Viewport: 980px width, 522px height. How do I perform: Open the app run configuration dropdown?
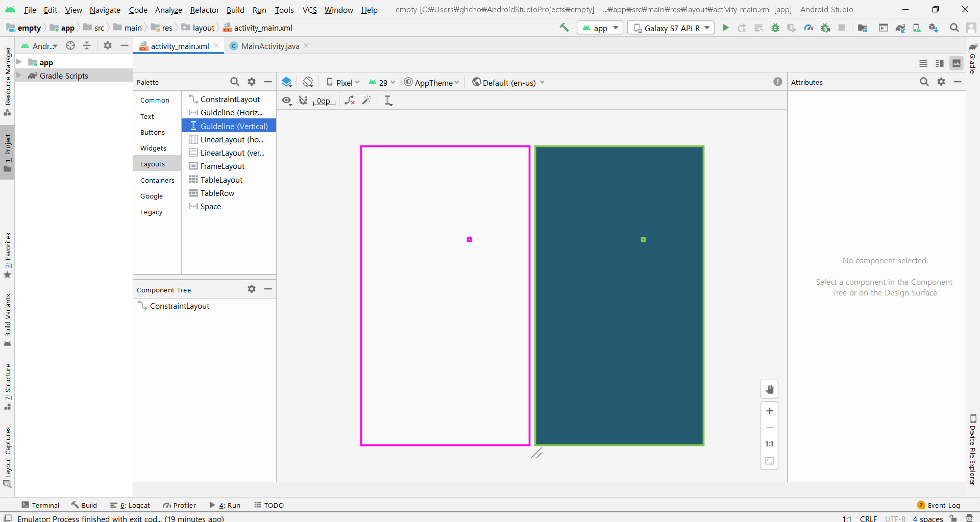tap(600, 28)
